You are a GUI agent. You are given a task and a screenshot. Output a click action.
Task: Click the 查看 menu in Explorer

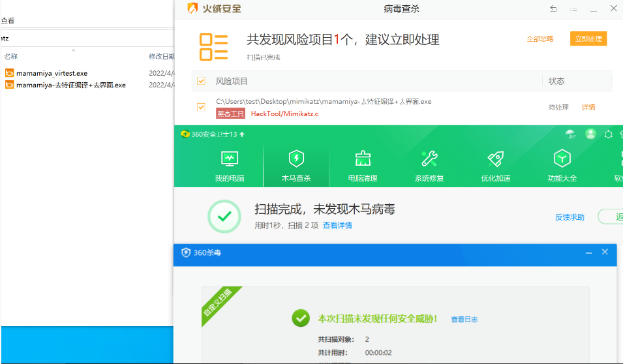(7, 21)
